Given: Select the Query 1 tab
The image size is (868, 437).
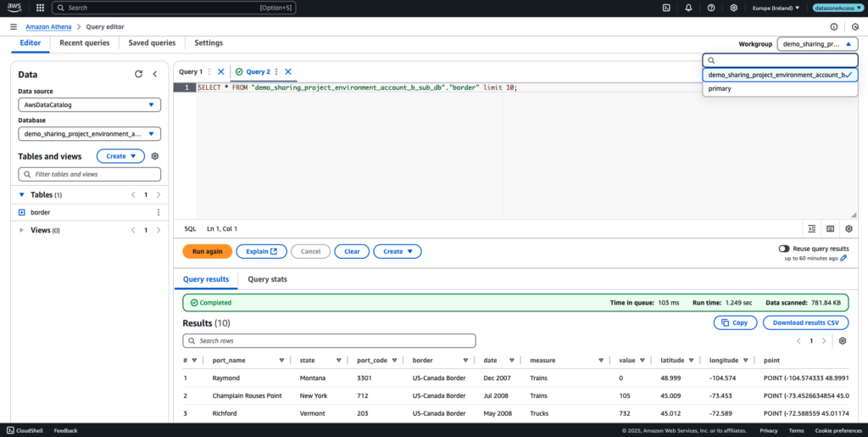Looking at the screenshot, I should pos(191,71).
